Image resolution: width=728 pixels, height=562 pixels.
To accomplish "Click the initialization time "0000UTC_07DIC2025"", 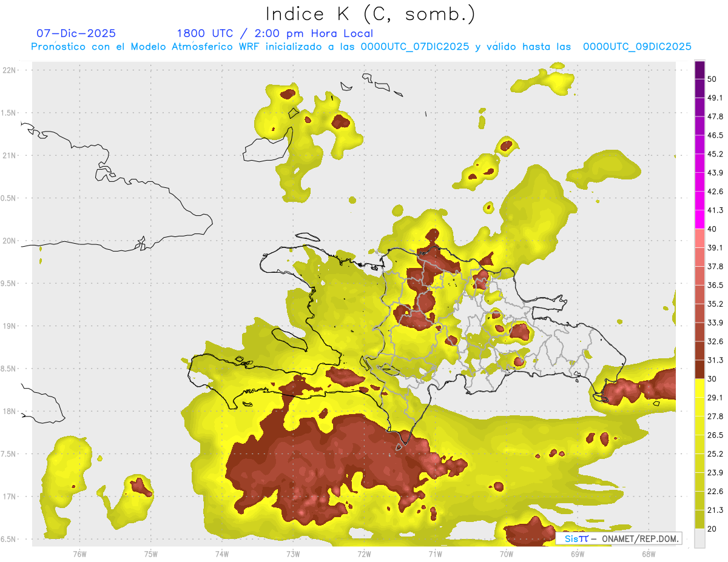I will coord(414,47).
